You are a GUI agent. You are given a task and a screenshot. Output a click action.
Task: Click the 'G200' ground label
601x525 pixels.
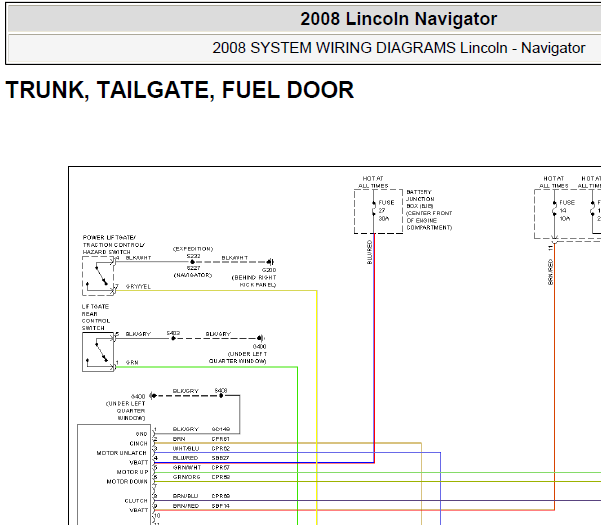click(269, 270)
